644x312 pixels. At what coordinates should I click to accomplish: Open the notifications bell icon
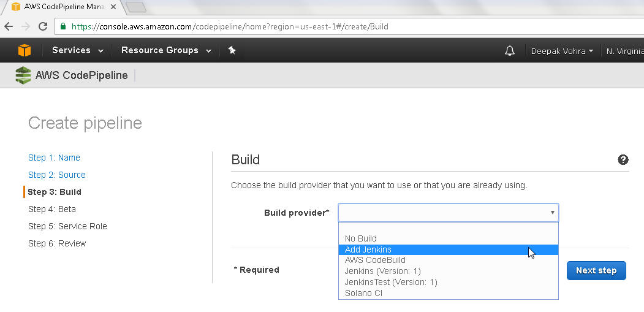pos(510,51)
